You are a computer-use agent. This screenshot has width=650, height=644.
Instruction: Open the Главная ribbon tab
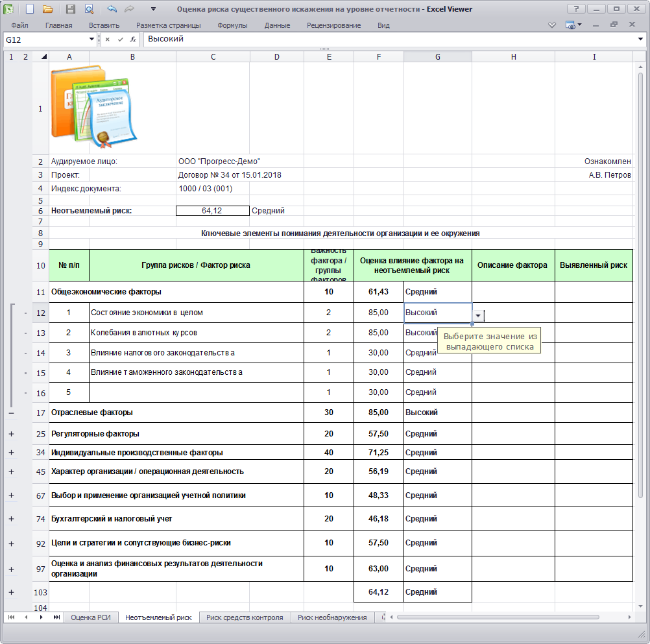pyautogui.click(x=58, y=25)
